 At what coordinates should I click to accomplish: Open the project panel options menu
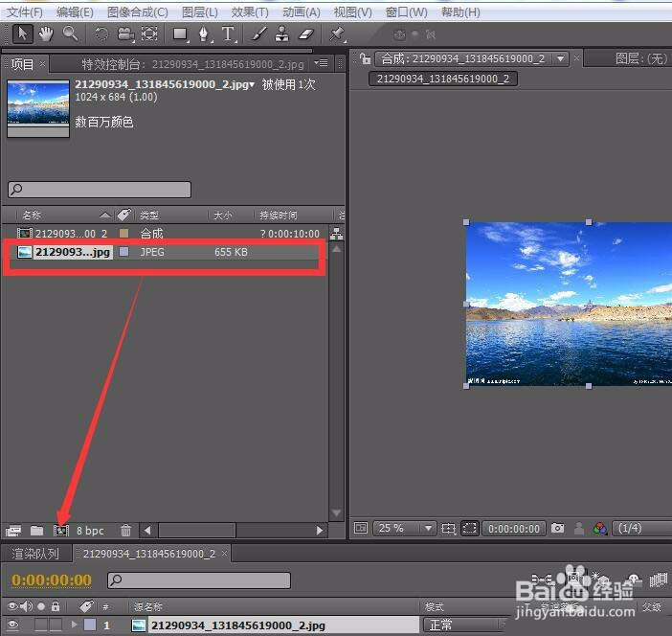[x=322, y=63]
